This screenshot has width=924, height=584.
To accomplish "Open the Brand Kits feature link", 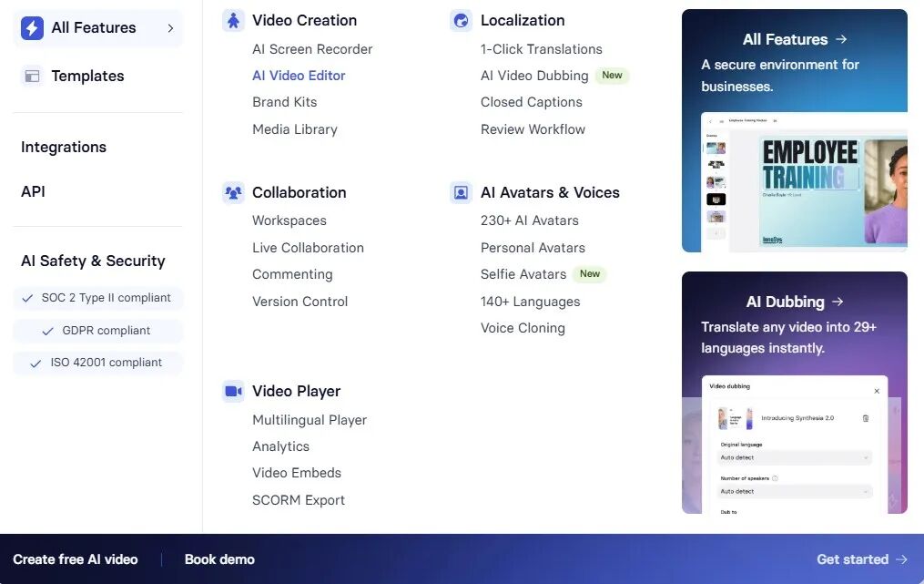I will 285,102.
